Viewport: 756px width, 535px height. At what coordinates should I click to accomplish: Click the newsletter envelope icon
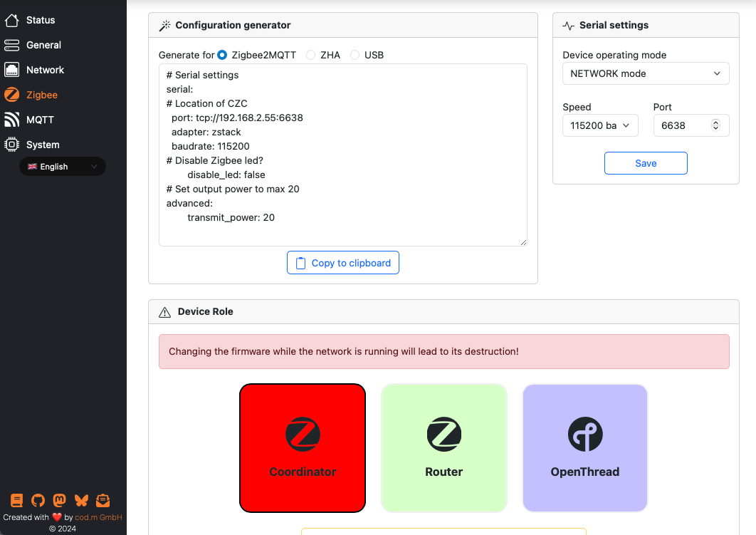(103, 501)
